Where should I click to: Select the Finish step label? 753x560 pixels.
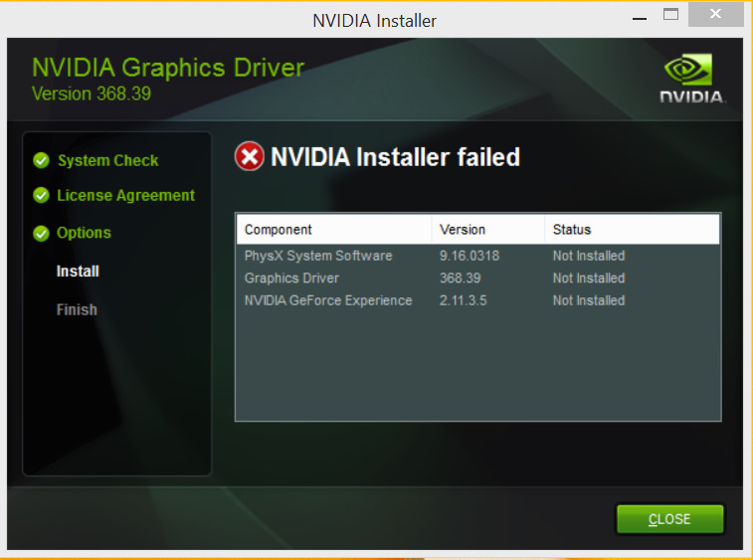pos(77,309)
